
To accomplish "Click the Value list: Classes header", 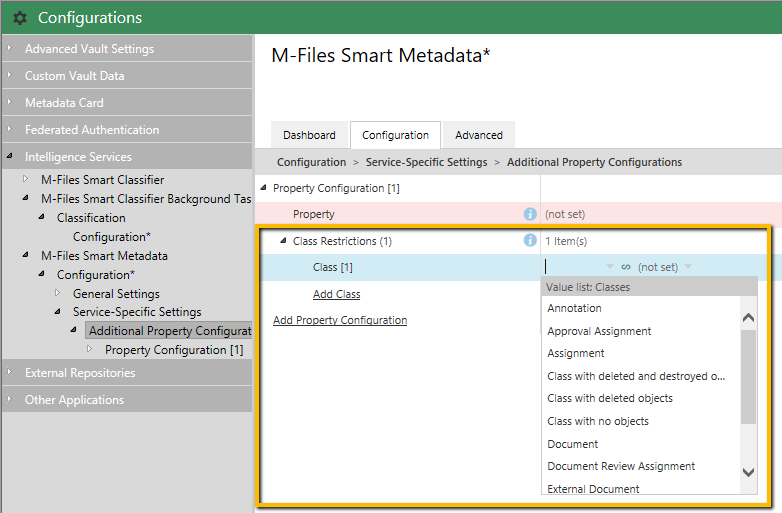I will tap(649, 287).
